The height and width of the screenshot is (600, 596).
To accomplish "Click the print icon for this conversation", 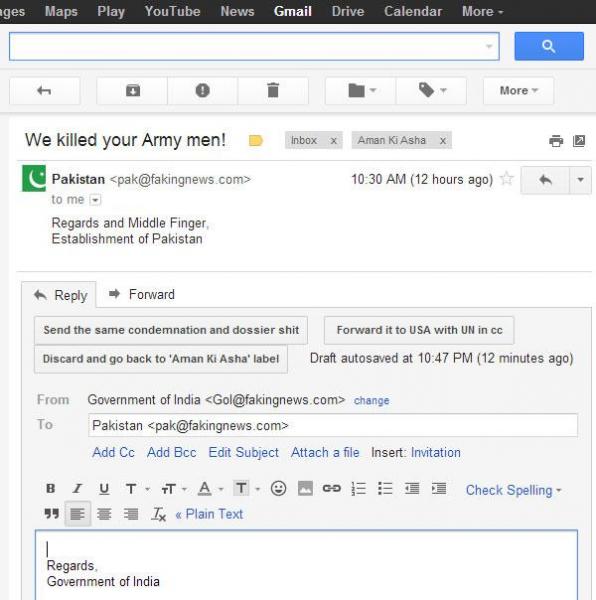I will (556, 141).
